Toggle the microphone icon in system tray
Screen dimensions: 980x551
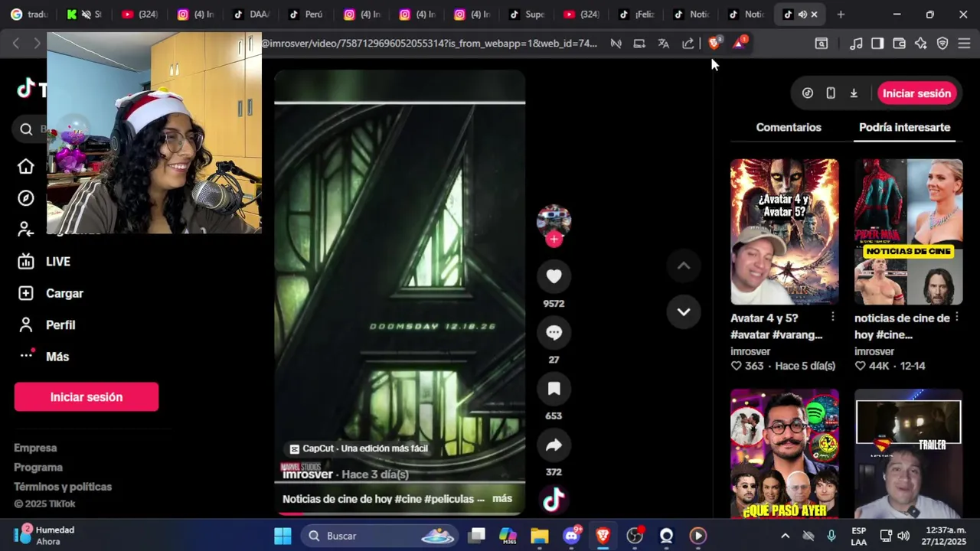point(831,536)
